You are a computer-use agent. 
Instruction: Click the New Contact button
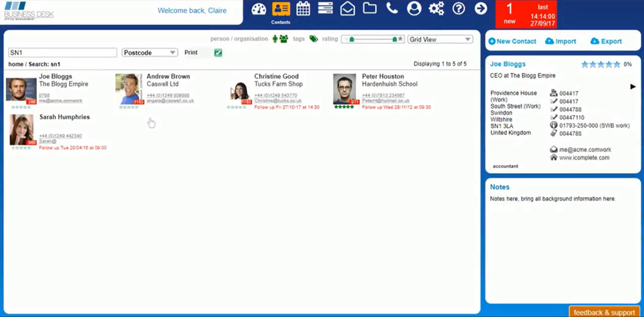[512, 41]
